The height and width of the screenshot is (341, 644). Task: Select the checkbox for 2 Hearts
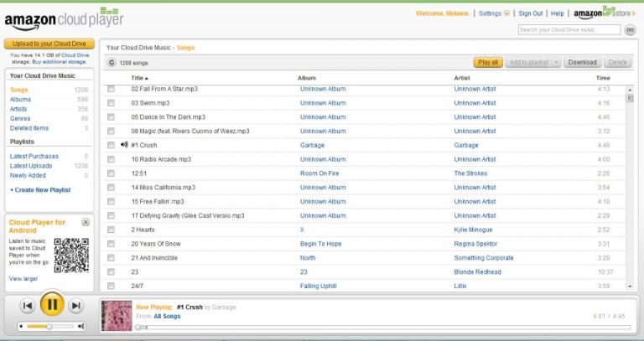pos(111,230)
